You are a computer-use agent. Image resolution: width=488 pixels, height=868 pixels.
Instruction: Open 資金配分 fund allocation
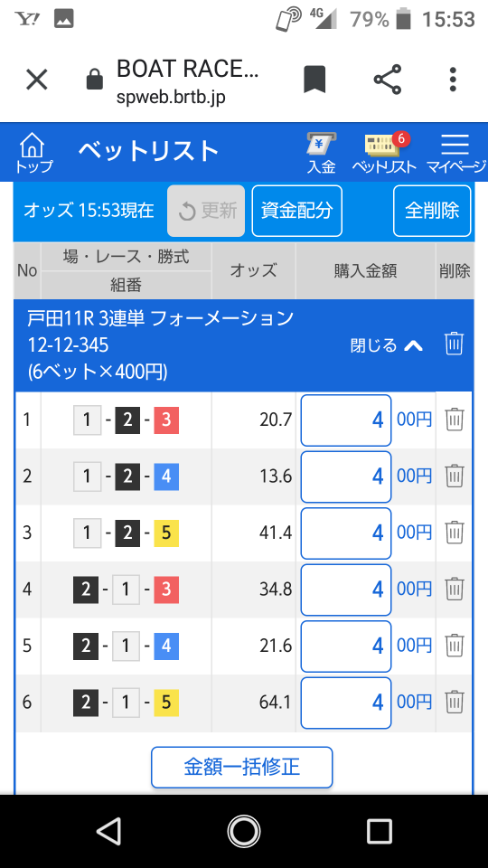point(297,211)
